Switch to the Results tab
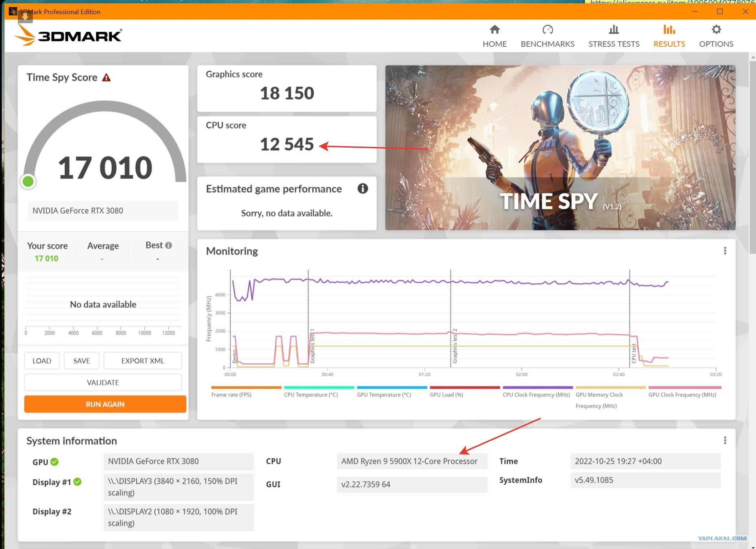This screenshot has height=549, width=756. click(669, 36)
